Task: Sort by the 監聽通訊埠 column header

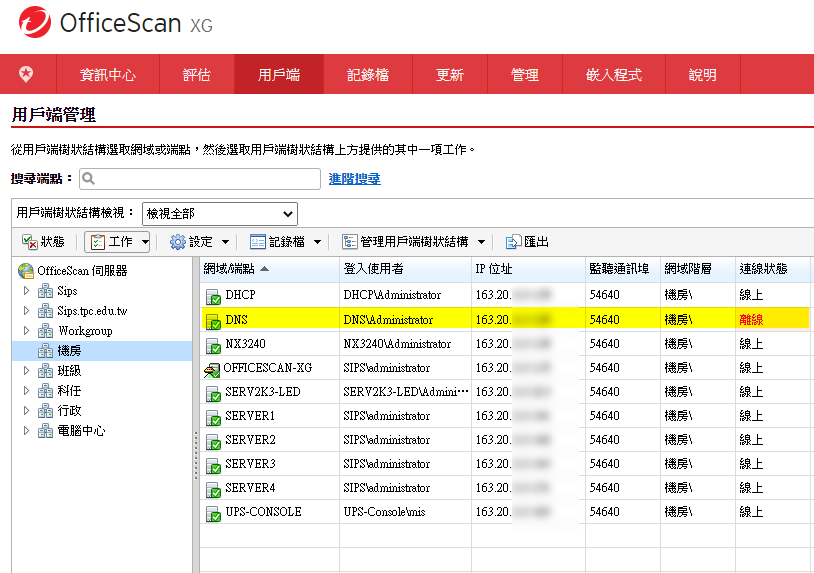Action: 623,269
